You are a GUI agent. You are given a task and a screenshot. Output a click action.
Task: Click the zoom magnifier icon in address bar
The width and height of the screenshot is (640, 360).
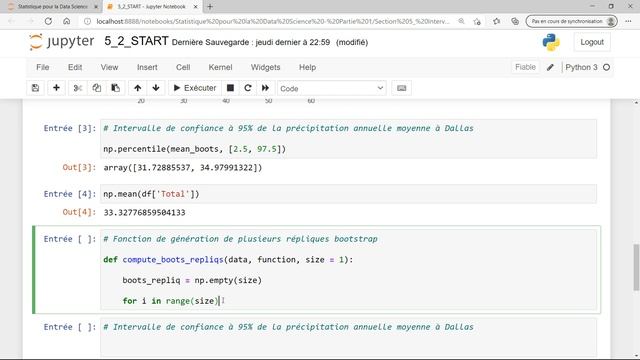click(x=461, y=21)
